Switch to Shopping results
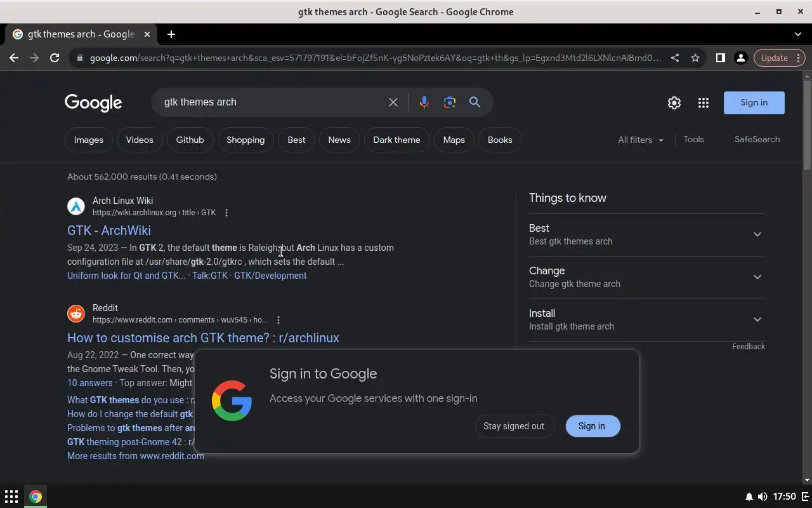 click(x=246, y=140)
